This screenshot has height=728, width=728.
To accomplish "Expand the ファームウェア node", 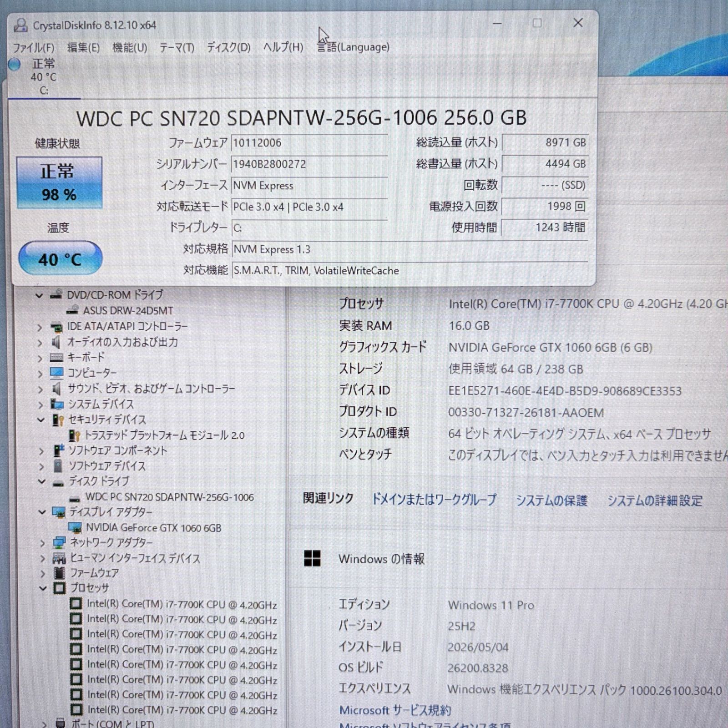I will click(x=43, y=574).
